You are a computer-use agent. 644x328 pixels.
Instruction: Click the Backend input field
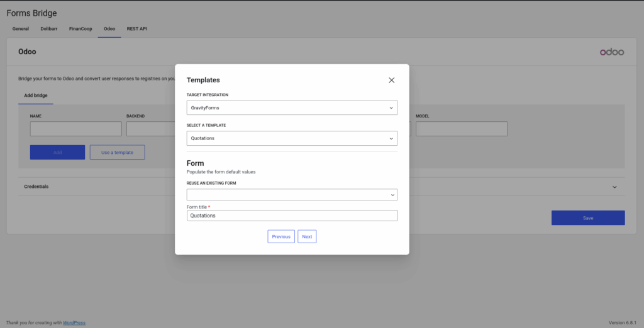(x=151, y=129)
